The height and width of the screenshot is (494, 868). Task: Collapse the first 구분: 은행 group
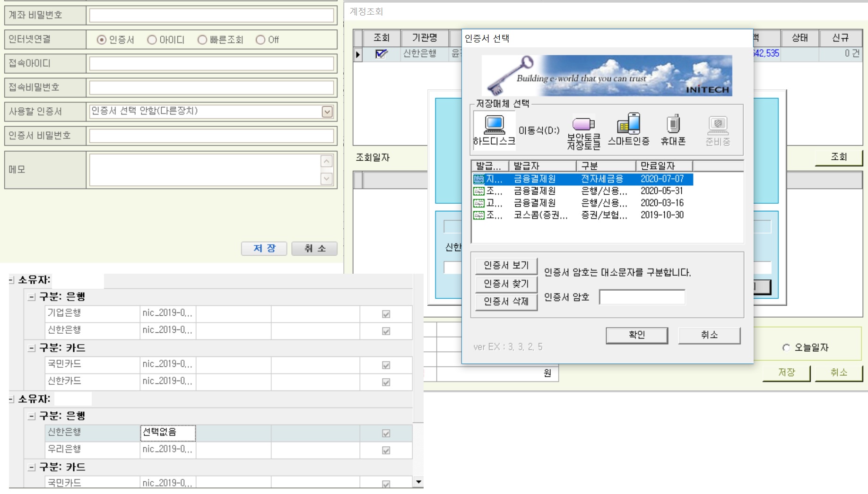[x=32, y=297]
